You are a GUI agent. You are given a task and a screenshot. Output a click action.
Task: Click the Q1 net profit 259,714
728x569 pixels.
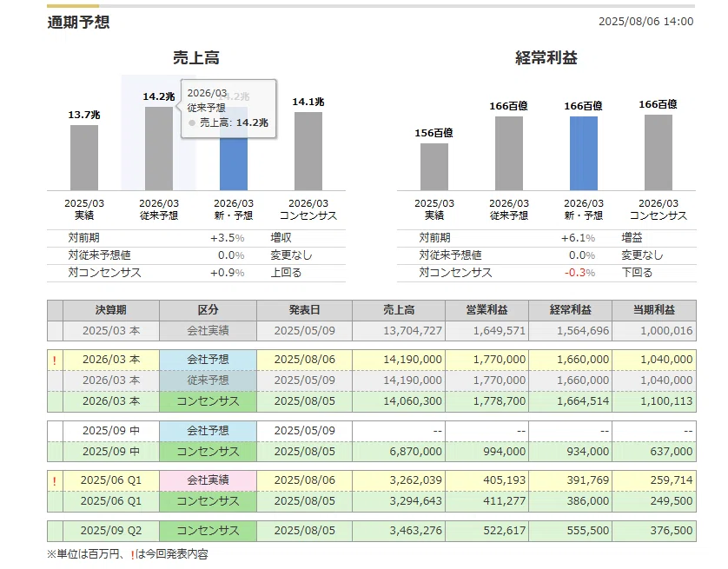[x=672, y=480]
